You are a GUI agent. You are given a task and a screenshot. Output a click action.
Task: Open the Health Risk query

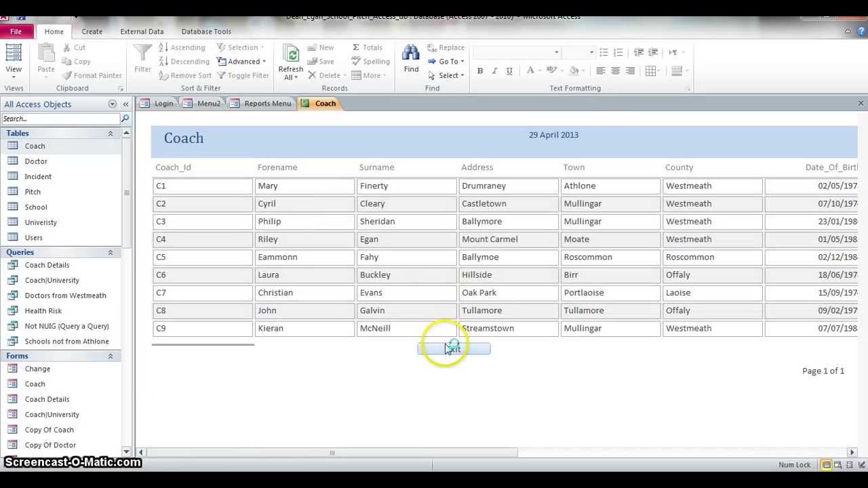43,310
